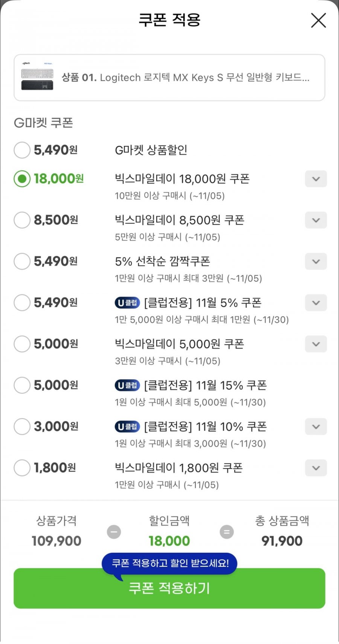Select the 빅스마일데이 5,000원 coupon radio
The height and width of the screenshot is (644, 339).
point(22,344)
